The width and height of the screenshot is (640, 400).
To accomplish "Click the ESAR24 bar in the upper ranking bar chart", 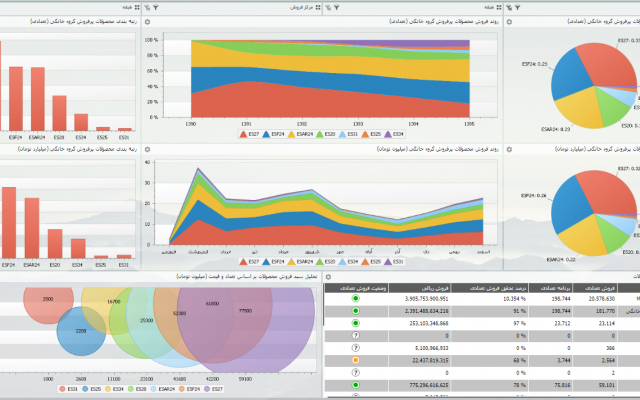I will (x=38, y=99).
